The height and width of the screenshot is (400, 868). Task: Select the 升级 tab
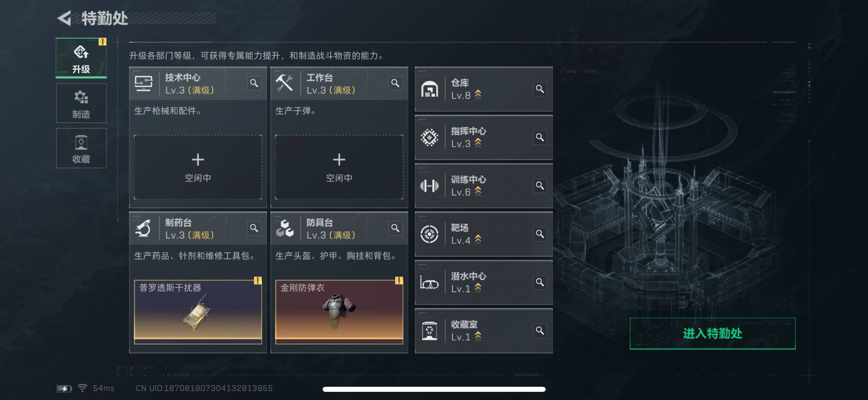point(81,58)
